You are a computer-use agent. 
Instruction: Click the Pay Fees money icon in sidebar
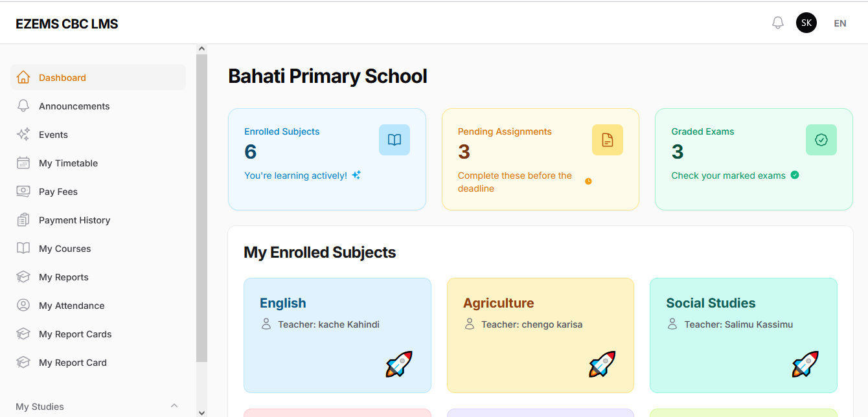point(23,192)
